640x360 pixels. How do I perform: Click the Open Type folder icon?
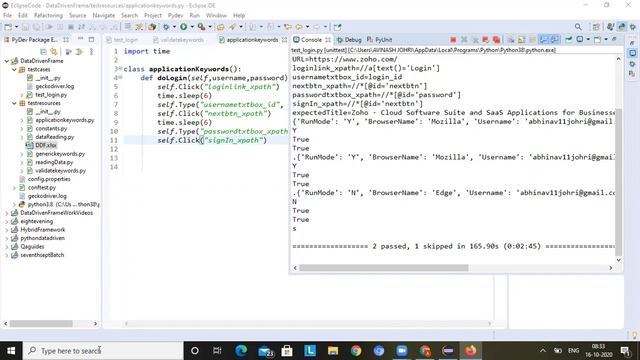click(x=220, y=27)
